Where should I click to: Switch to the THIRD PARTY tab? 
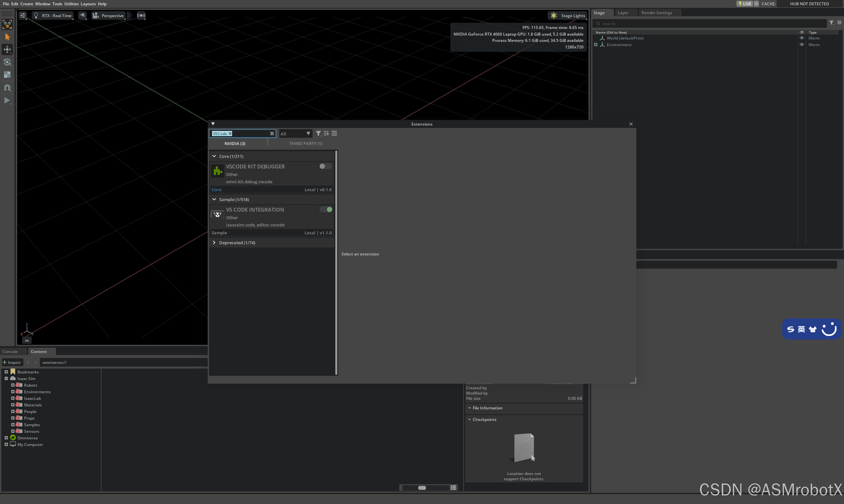(x=306, y=144)
